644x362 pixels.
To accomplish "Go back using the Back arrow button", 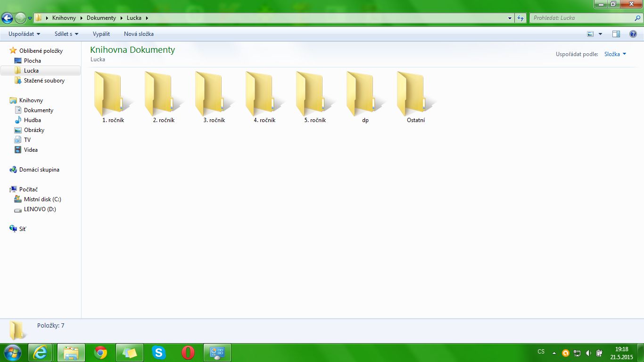I will coord(7,18).
